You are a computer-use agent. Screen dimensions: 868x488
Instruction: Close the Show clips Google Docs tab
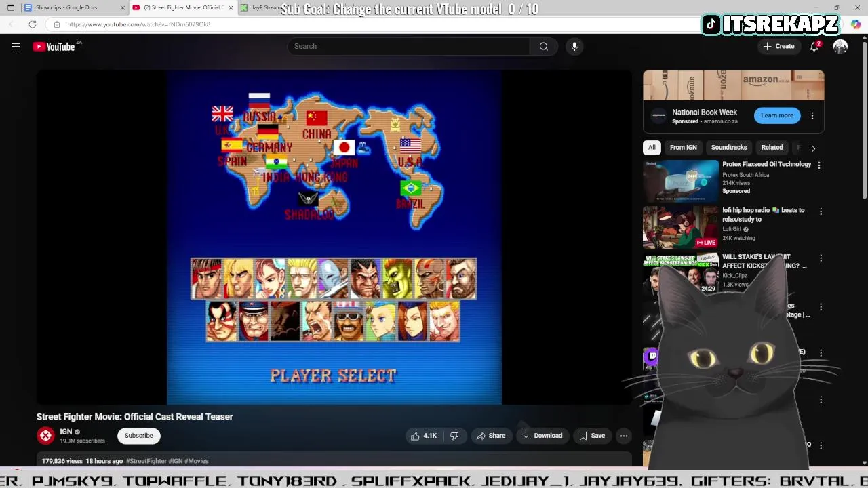click(122, 7)
